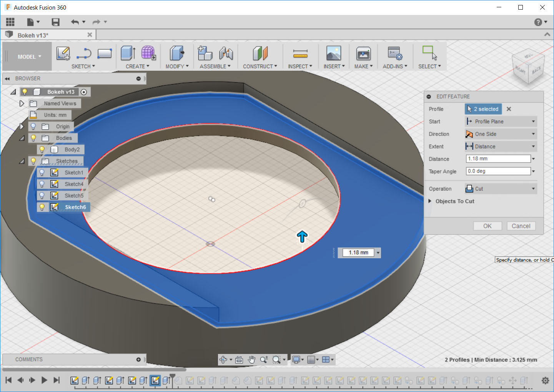Click the blue extrude distance arrow manipulator

click(x=302, y=236)
